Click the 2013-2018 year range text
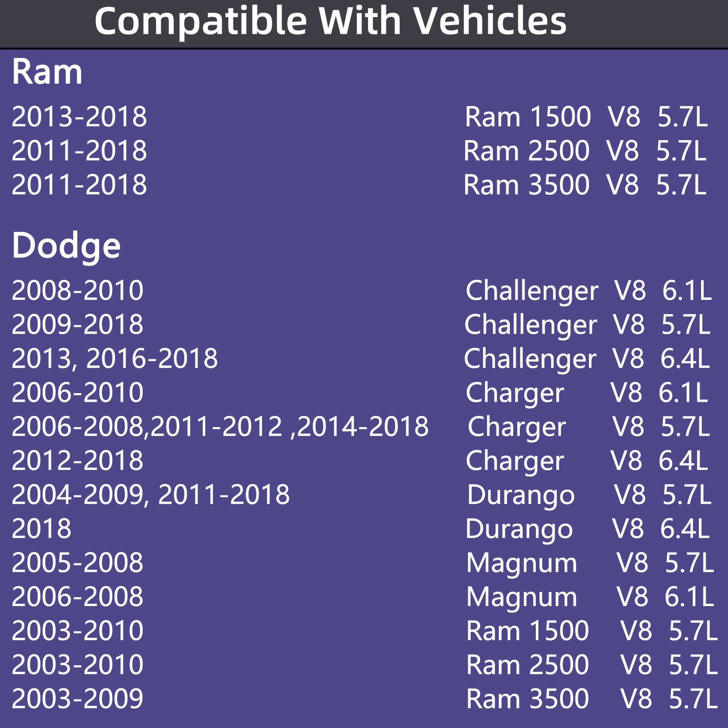This screenshot has width=728, height=728. (x=79, y=117)
